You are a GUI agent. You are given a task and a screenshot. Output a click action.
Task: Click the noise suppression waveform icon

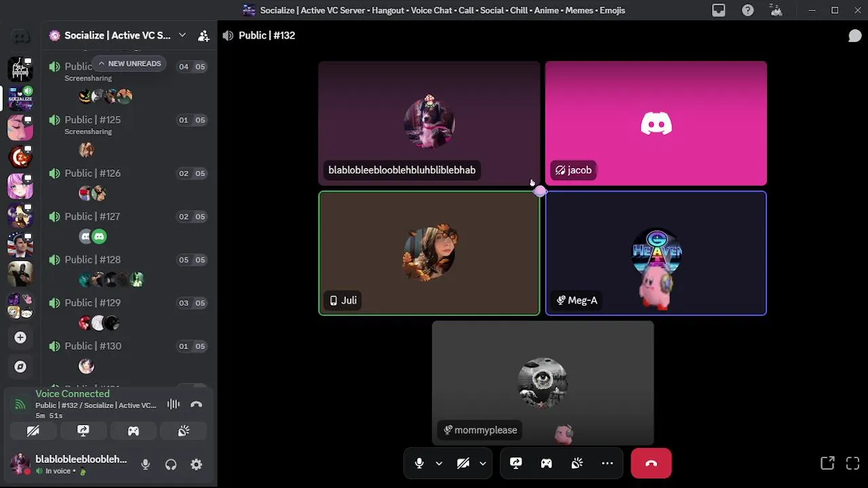click(174, 405)
